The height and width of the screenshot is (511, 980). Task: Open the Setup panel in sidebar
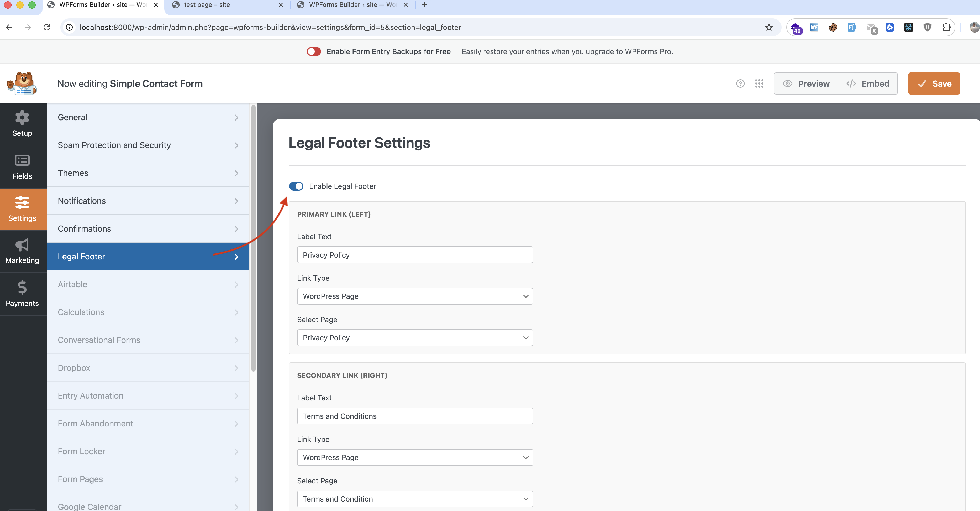tap(22, 124)
